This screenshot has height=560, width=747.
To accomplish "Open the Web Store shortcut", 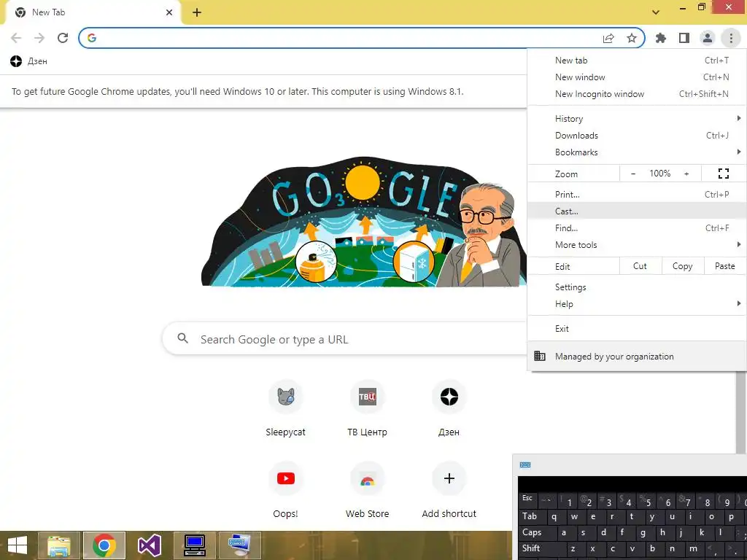I will tap(367, 491).
